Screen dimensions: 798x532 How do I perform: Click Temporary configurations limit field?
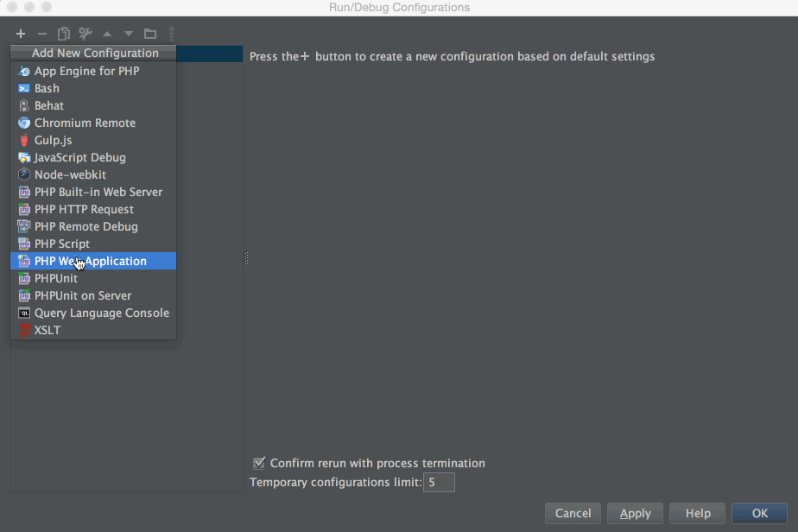pyautogui.click(x=439, y=482)
